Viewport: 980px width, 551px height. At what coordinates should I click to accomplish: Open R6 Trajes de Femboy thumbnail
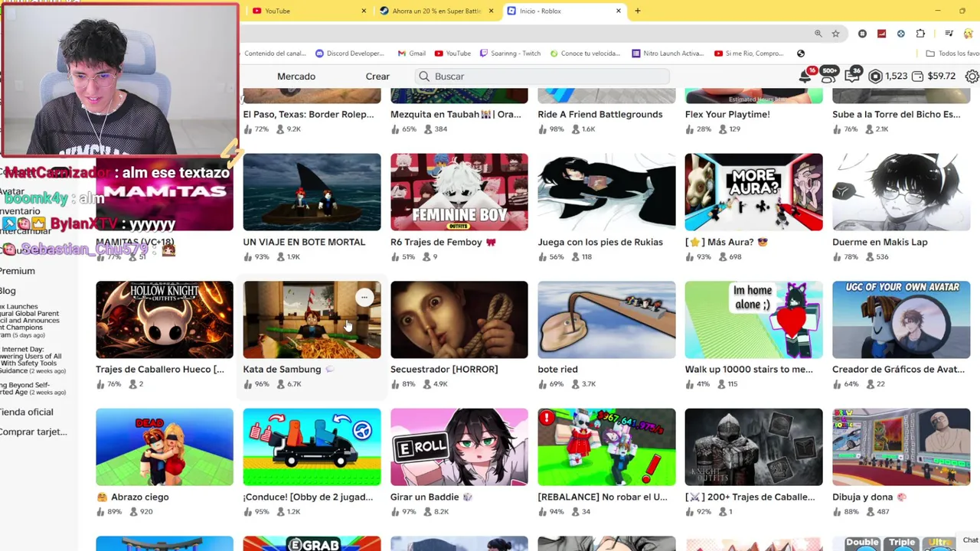click(459, 192)
